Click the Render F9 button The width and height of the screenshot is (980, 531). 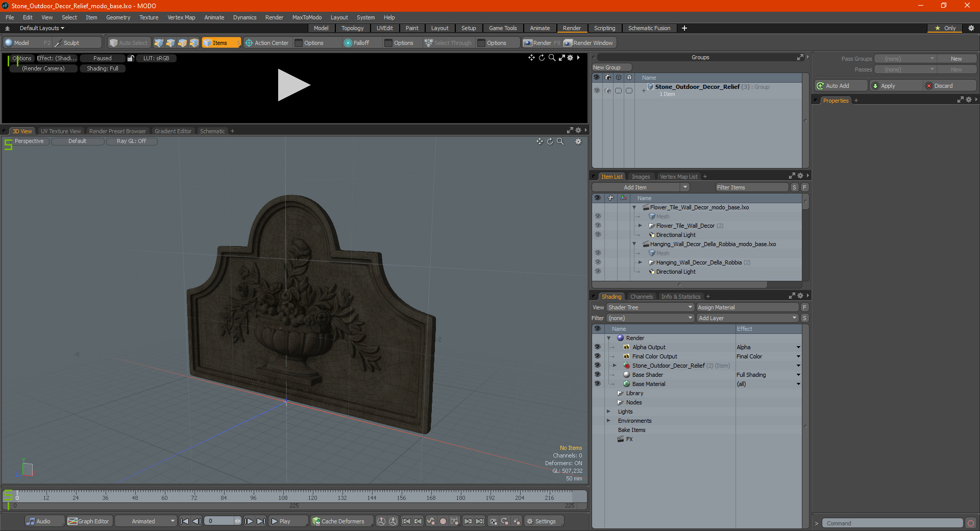[x=542, y=43]
